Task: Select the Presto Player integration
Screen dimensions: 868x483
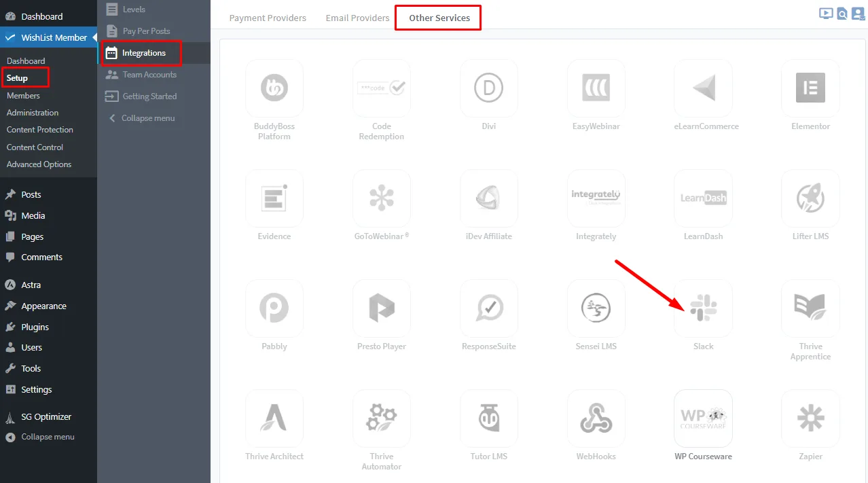Action: (x=382, y=308)
